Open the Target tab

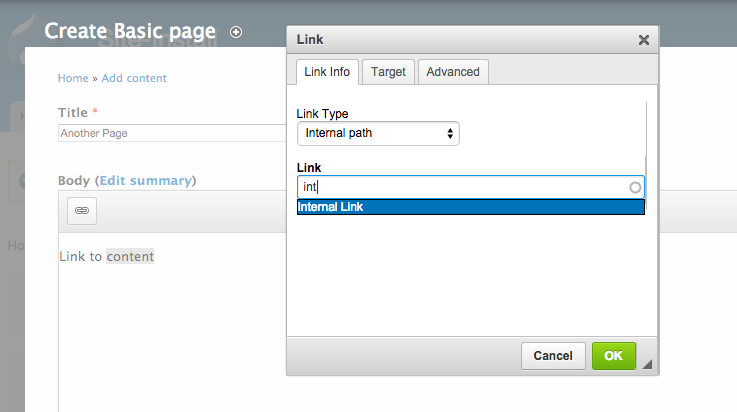[388, 72]
